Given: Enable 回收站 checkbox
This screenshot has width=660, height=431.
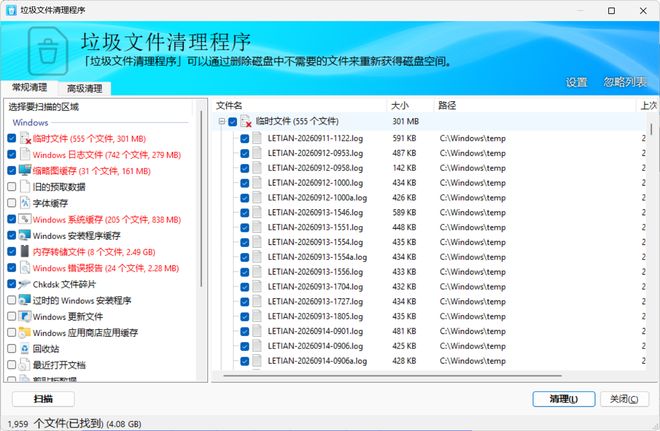Looking at the screenshot, I should tap(12, 349).
